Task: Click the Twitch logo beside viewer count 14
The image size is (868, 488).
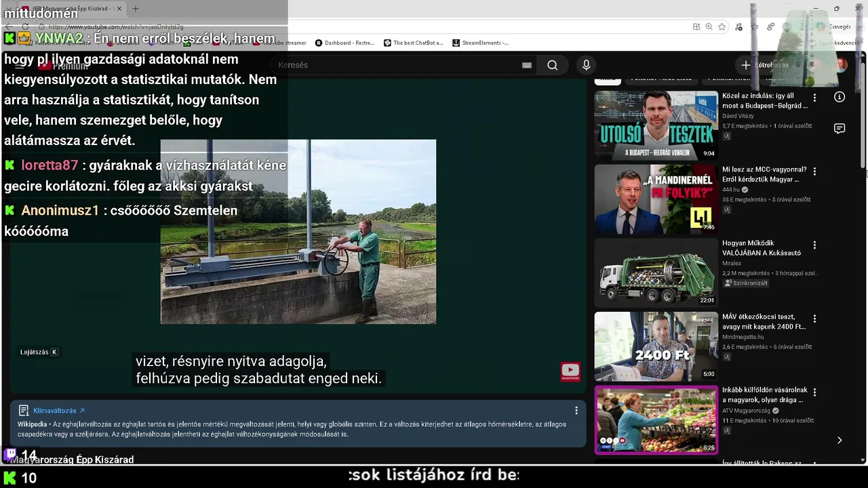Action: (10, 454)
